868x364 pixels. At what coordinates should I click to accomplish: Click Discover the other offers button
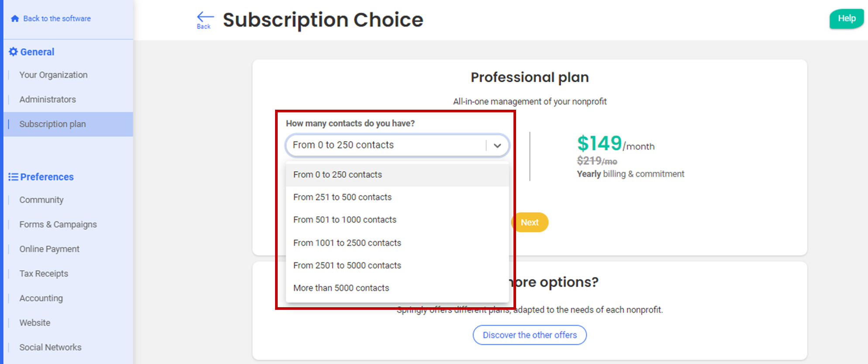click(x=530, y=335)
